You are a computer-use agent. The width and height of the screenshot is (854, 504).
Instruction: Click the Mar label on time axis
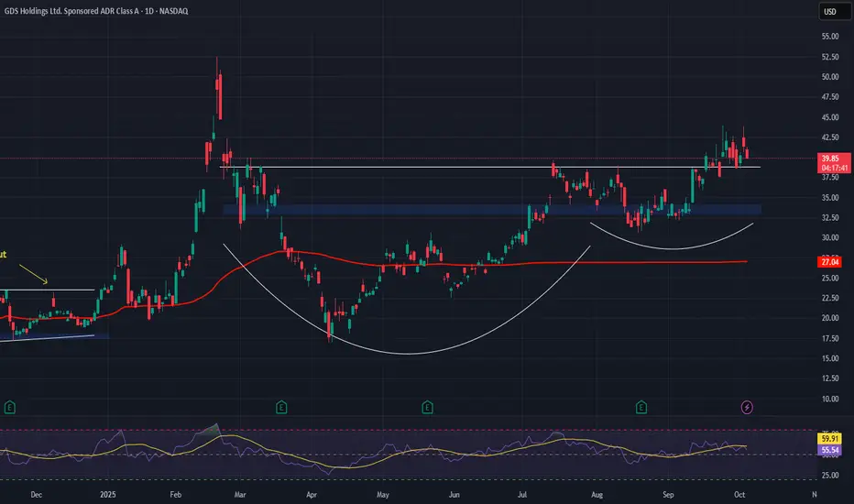240,495
